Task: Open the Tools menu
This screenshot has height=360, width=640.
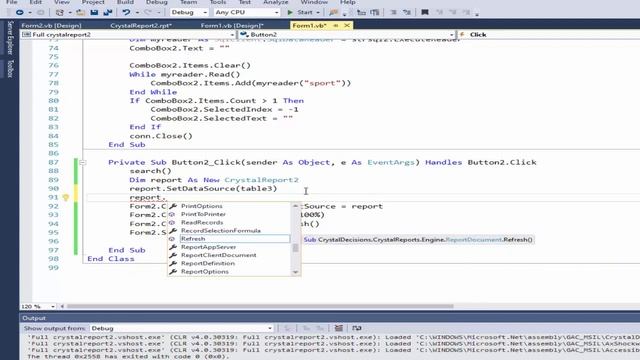Action: click(x=218, y=2)
